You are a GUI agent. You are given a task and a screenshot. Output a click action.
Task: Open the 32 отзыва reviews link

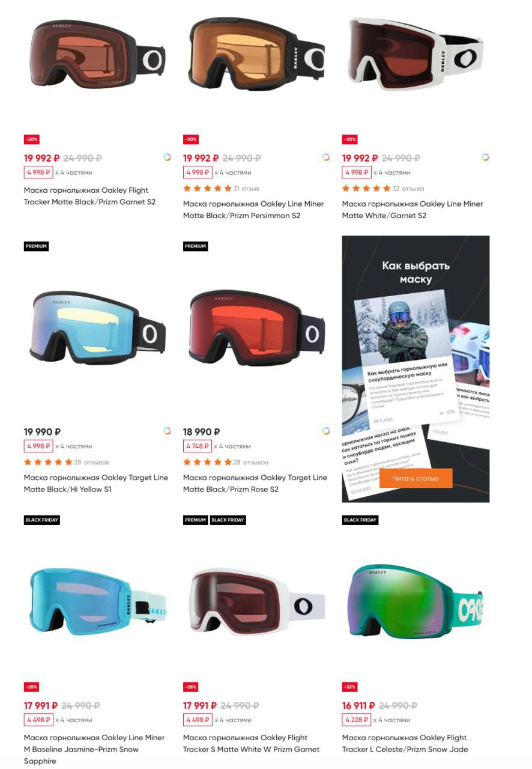[408, 189]
